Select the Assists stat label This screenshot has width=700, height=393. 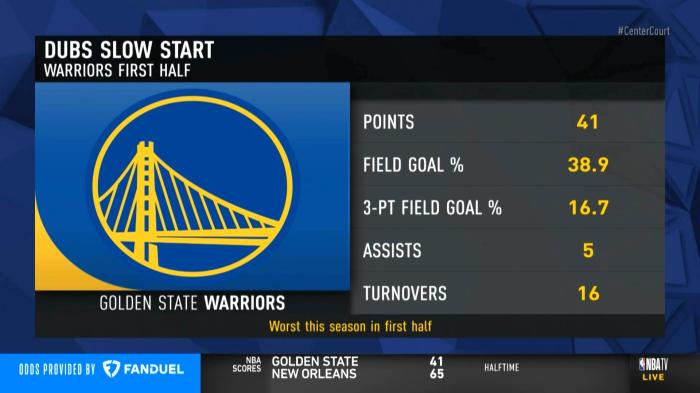(392, 251)
